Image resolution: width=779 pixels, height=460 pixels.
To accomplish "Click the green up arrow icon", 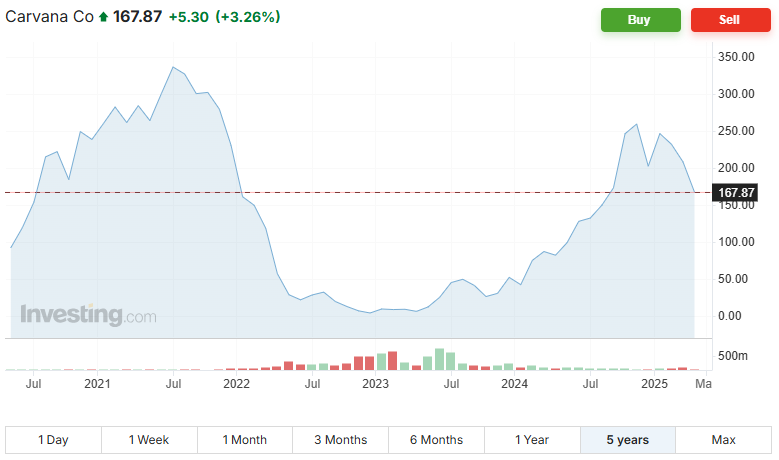I will pos(103,17).
